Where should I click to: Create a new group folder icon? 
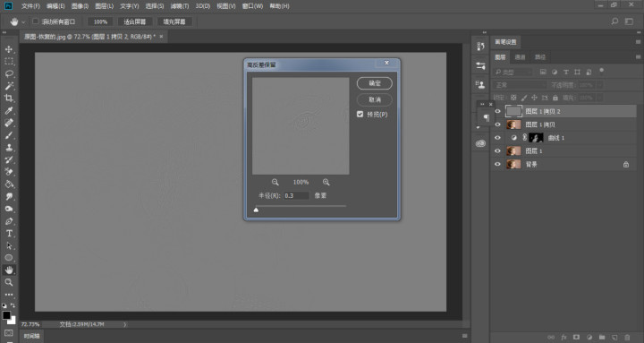click(602, 338)
